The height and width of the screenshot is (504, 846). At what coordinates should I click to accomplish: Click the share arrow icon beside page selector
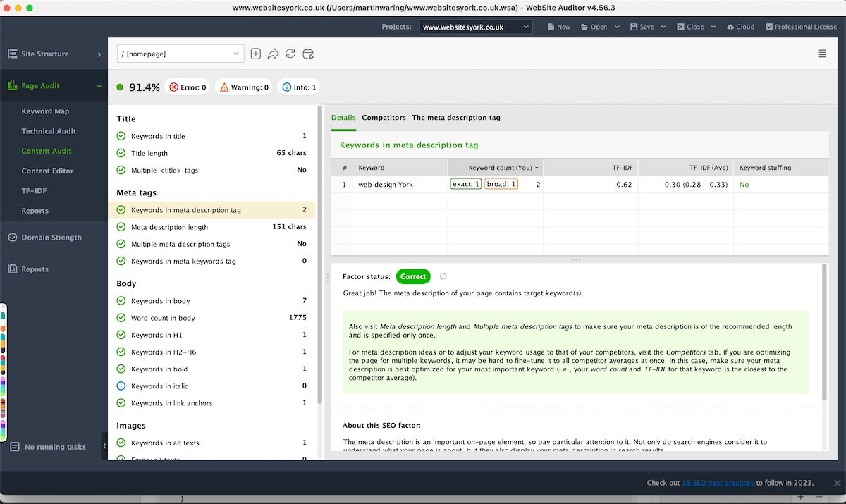click(273, 54)
